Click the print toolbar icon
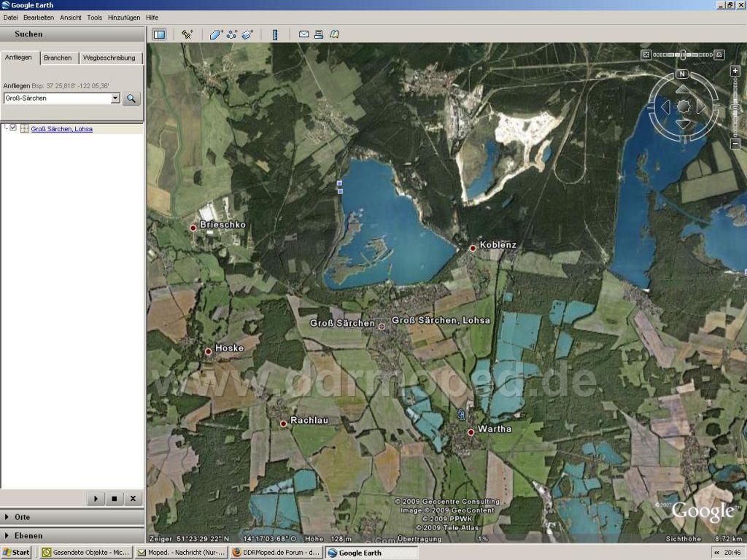Screen dimensions: 747x560 coord(319,34)
